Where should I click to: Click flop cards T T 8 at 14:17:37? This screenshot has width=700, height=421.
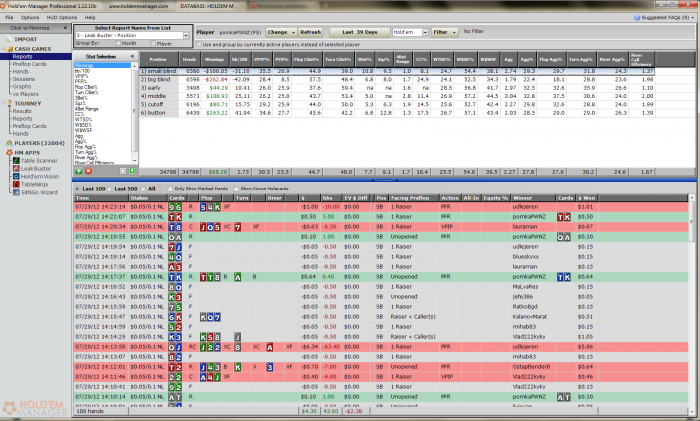210,277
